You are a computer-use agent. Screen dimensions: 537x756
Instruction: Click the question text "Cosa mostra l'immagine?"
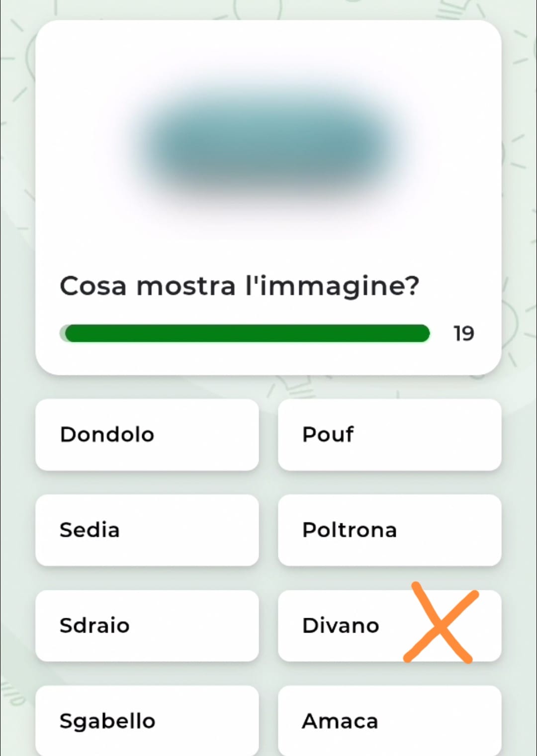[x=240, y=286]
